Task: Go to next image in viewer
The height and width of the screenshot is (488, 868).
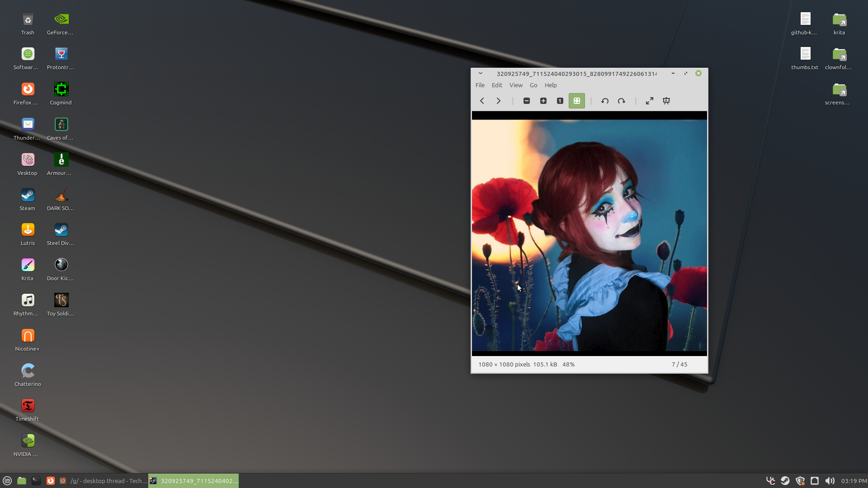Action: pyautogui.click(x=498, y=101)
